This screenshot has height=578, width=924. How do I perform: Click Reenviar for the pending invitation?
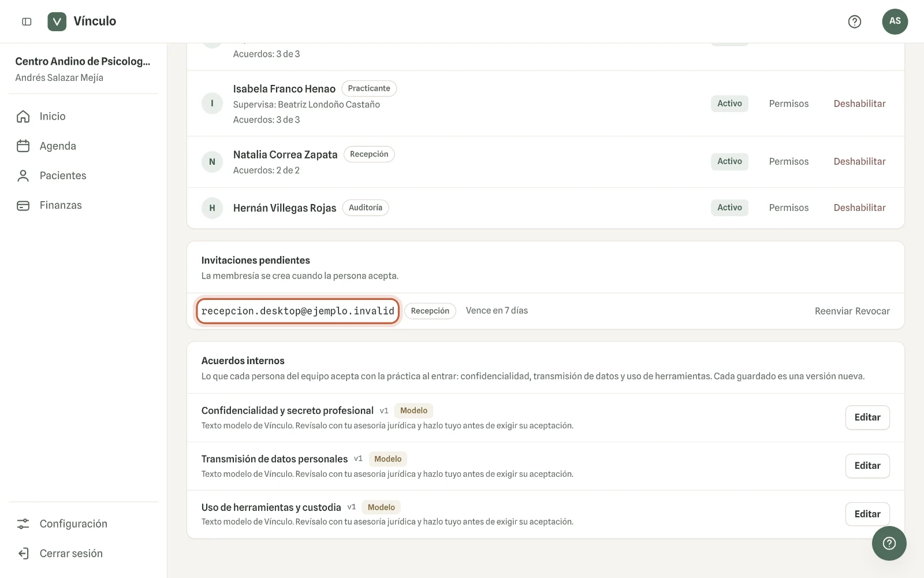(833, 311)
